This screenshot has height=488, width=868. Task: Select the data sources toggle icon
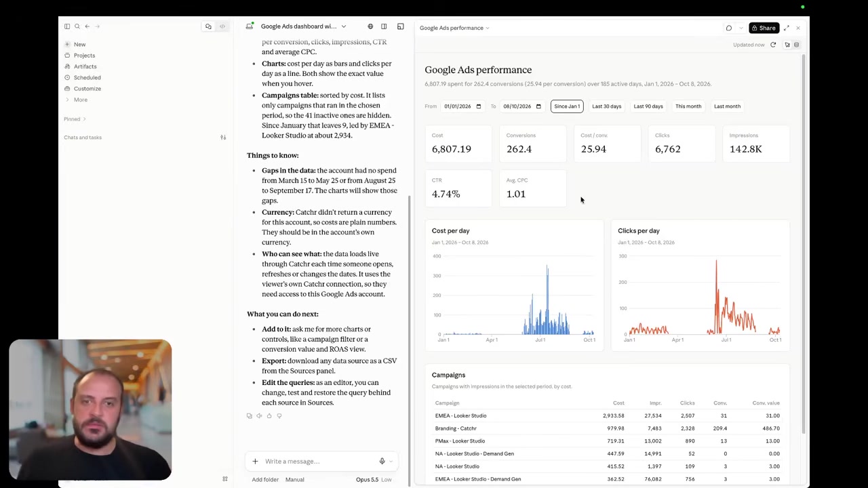(797, 45)
